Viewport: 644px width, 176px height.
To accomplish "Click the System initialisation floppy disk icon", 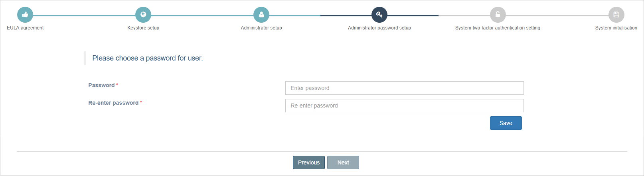I will click(616, 15).
